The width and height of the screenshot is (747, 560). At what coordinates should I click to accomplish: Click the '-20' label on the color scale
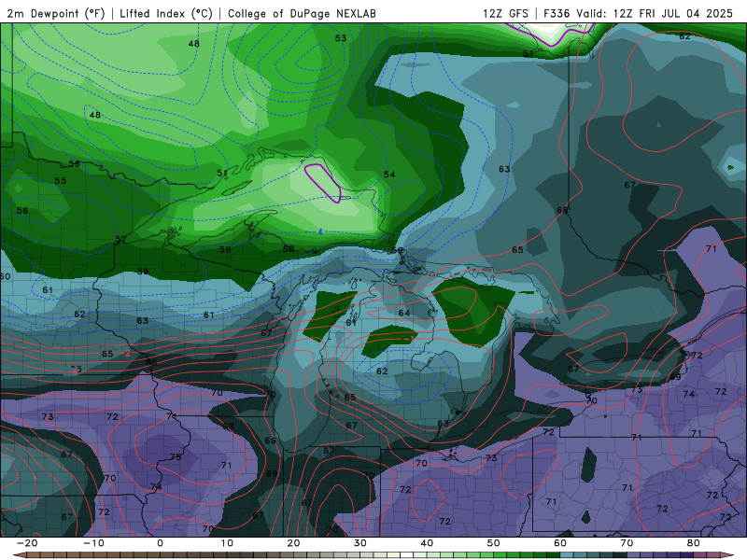[27, 543]
